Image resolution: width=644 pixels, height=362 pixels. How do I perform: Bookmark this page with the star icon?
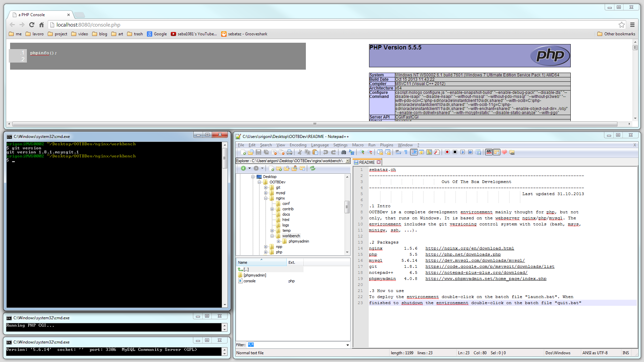point(621,25)
